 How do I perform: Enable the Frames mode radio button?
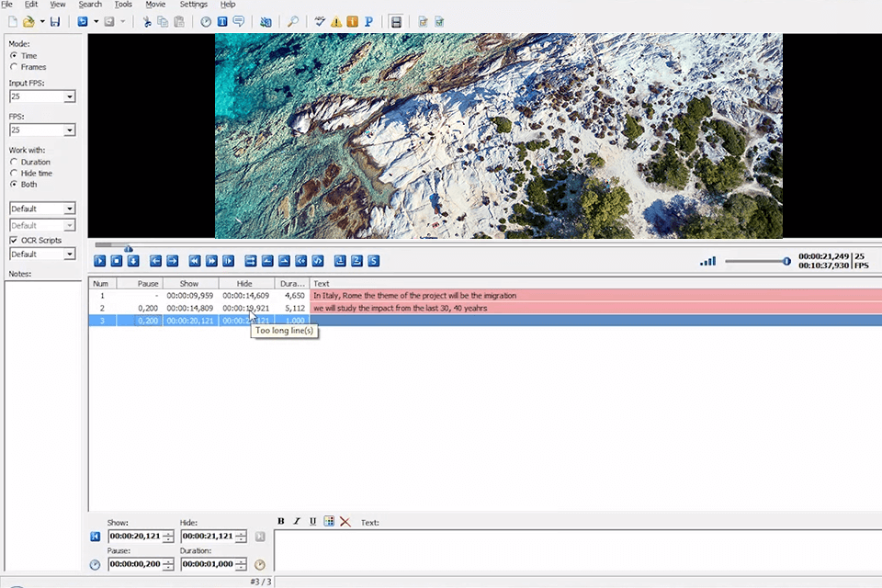tap(12, 66)
